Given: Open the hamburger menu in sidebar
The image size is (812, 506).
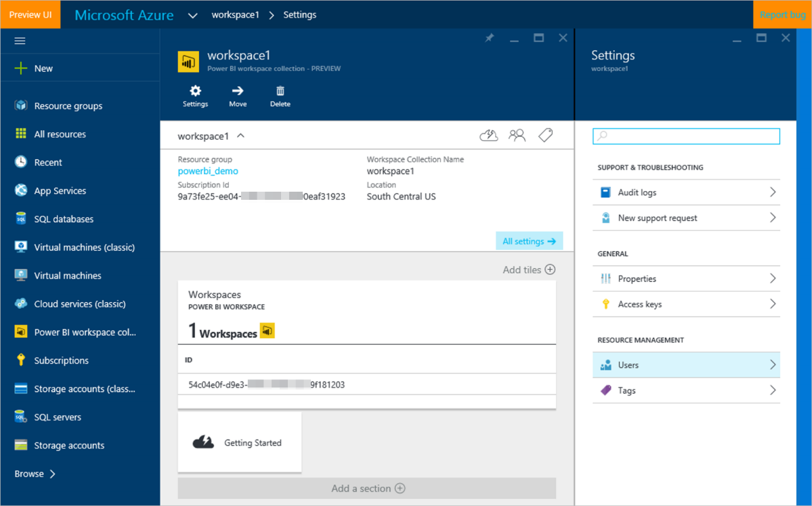Looking at the screenshot, I should [20, 41].
